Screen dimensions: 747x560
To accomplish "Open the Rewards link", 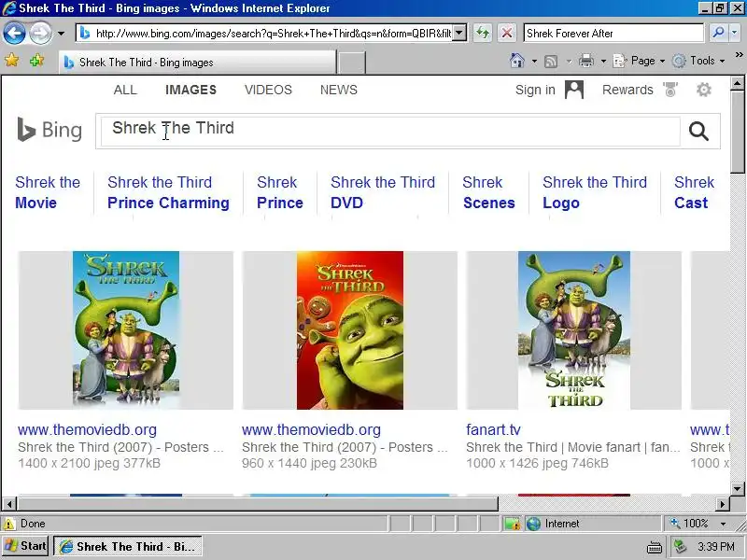I will (x=627, y=90).
